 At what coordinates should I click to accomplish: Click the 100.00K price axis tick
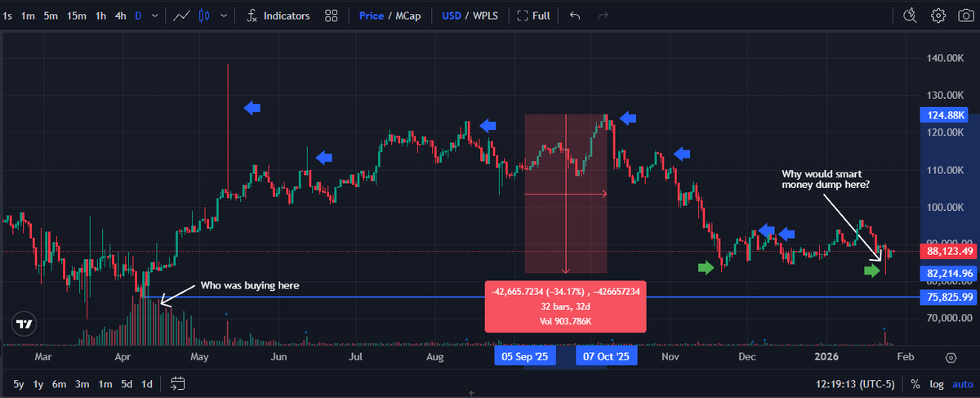[947, 208]
